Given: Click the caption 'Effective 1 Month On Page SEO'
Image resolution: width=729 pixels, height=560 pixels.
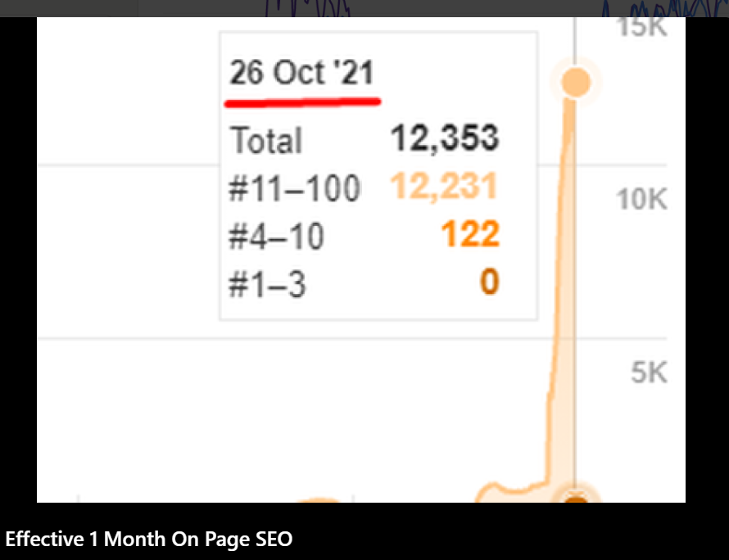Looking at the screenshot, I should (149, 540).
